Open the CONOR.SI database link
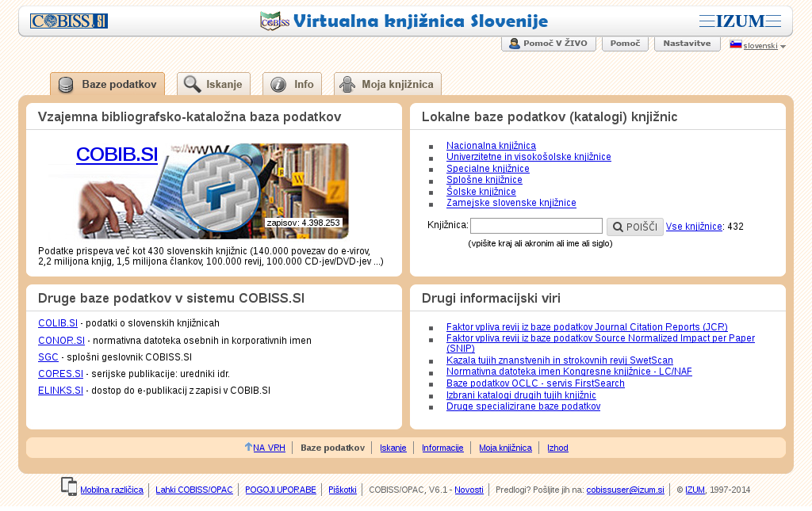This screenshot has height=511, width=812. pyautogui.click(x=61, y=341)
